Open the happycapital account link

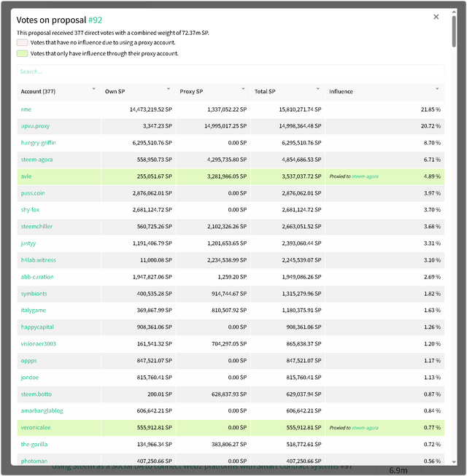click(37, 327)
